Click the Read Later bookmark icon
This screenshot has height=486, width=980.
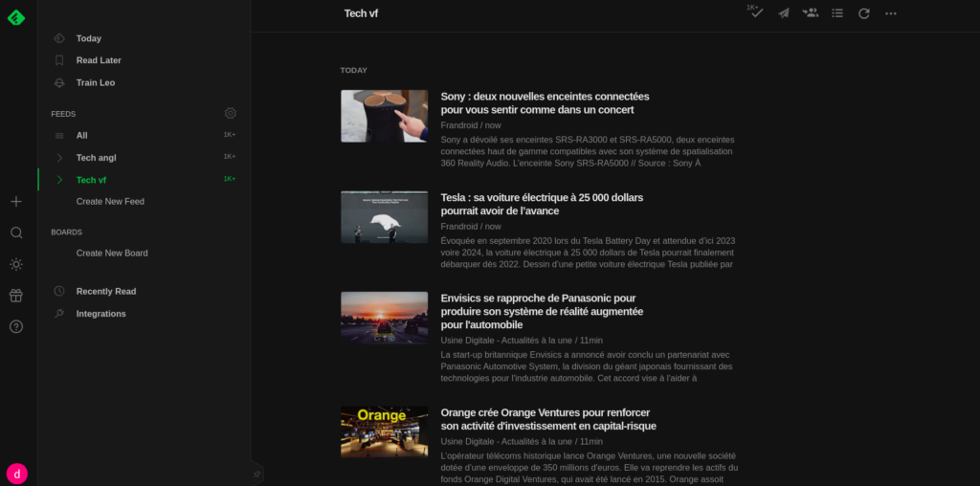point(59,60)
